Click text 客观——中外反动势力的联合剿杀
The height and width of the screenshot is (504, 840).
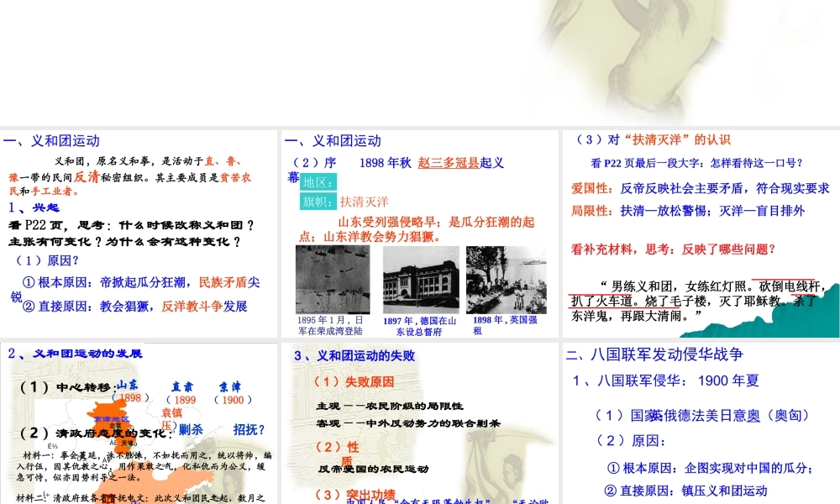pyautogui.click(x=408, y=423)
